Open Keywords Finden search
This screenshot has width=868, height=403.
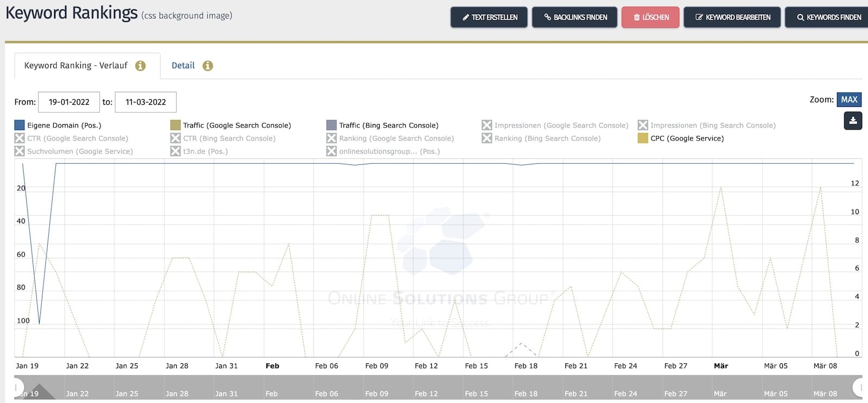click(x=828, y=17)
